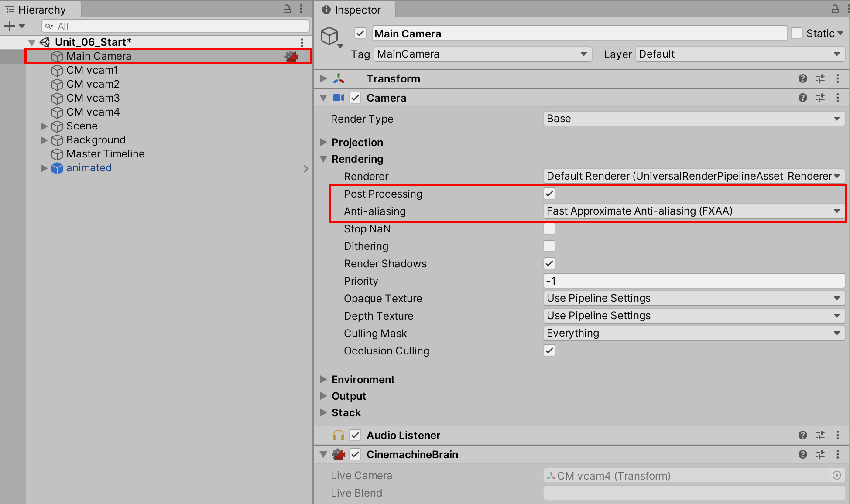Uncheck Render Shadows checkbox
Image resolution: width=850 pixels, height=504 pixels.
point(549,263)
